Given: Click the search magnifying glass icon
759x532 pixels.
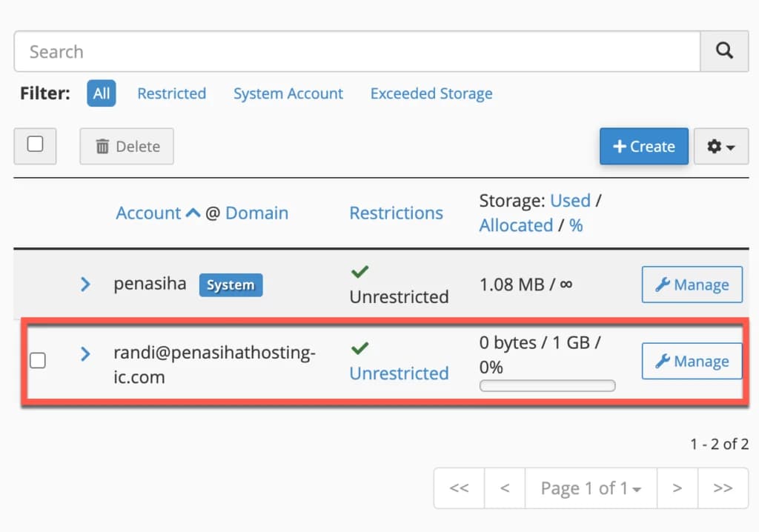Looking at the screenshot, I should [x=724, y=50].
